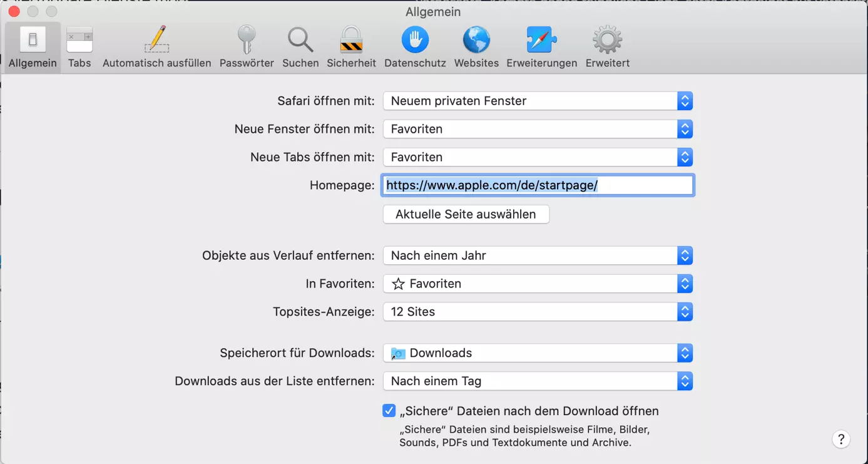This screenshot has height=464, width=868.
Task: Open Downloads aus der Liste entfernen dropdown
Action: [538, 381]
